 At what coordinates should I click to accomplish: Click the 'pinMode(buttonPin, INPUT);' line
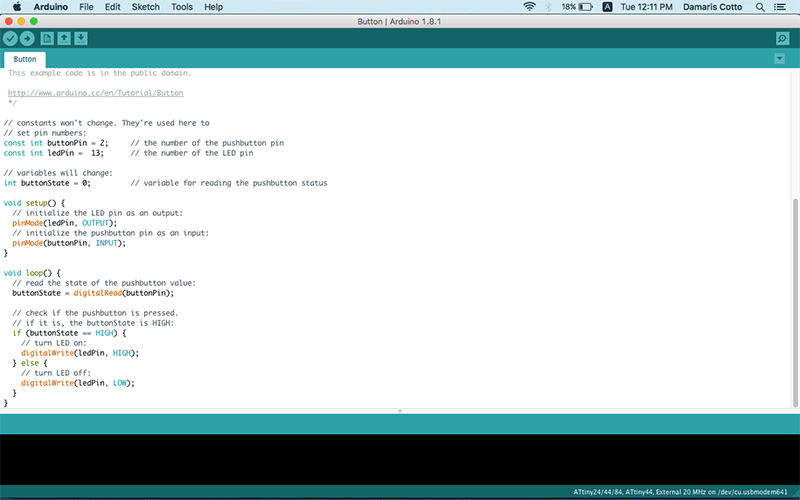(69, 243)
